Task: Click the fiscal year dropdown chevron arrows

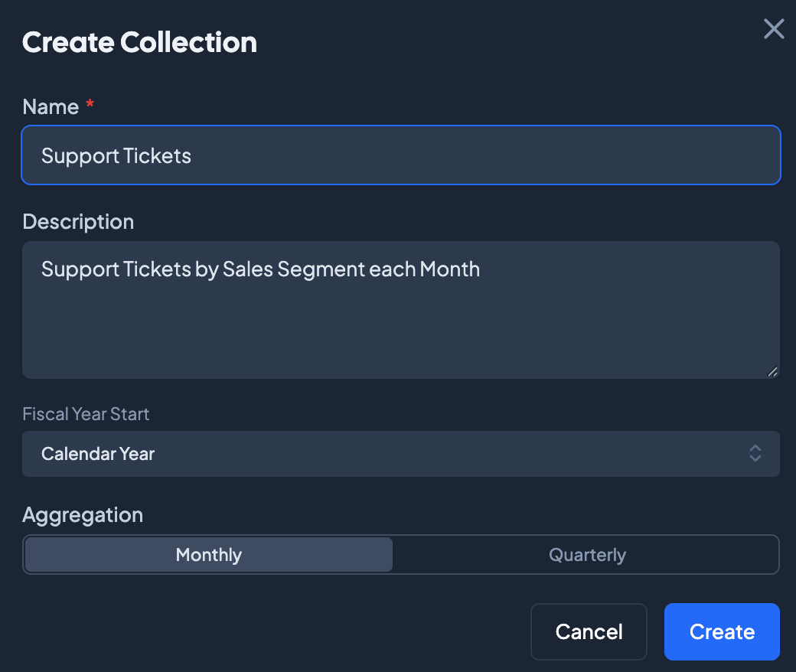Action: pos(755,453)
